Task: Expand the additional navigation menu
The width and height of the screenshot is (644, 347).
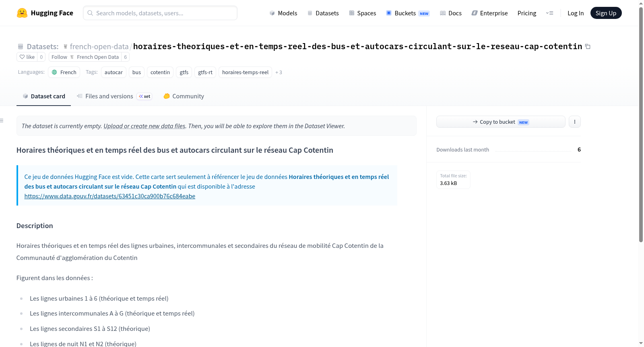Action: tap(549, 13)
